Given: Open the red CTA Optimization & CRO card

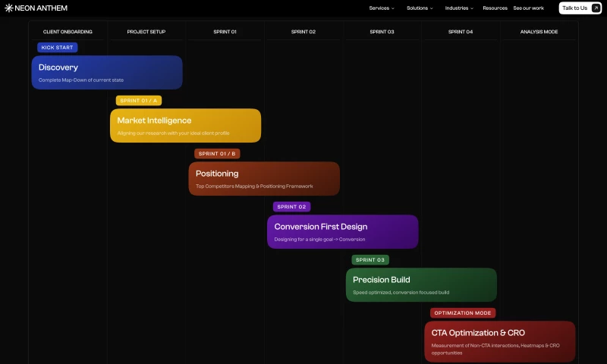Looking at the screenshot, I should point(500,341).
